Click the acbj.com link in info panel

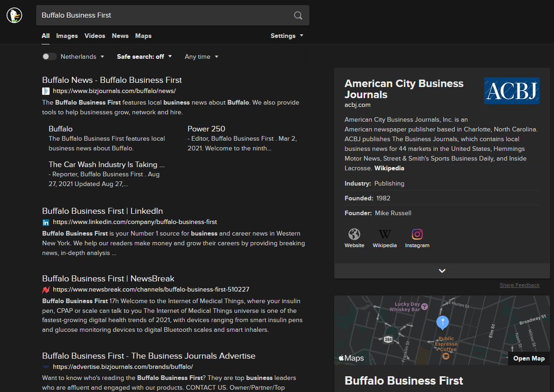click(x=358, y=105)
